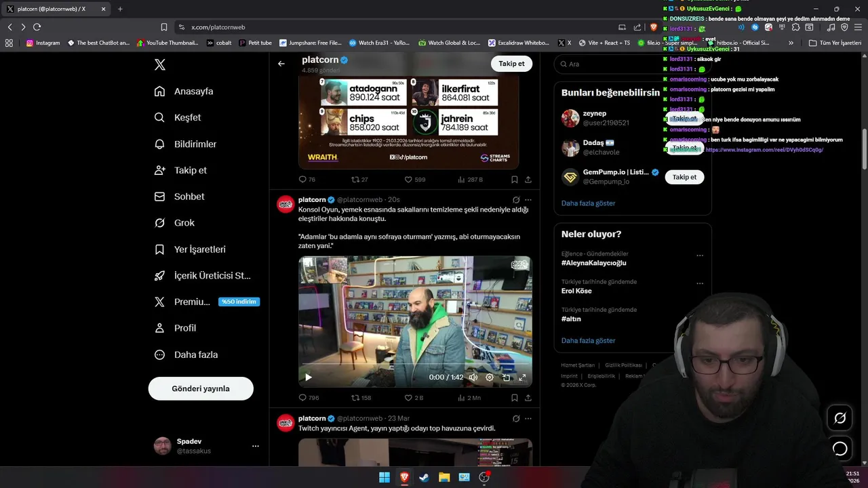This screenshot has height=488, width=868.
Task: Open floating messages button at bottom right
Action: coord(840,448)
